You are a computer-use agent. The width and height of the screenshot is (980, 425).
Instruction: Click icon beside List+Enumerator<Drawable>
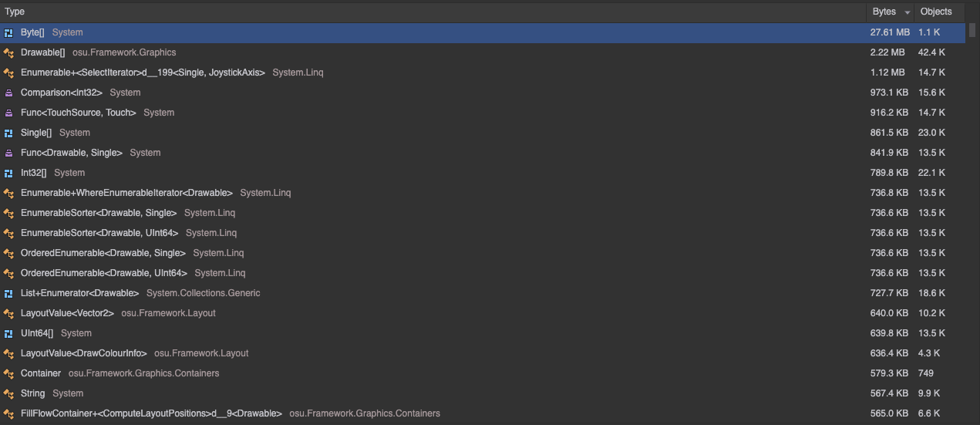click(8, 293)
